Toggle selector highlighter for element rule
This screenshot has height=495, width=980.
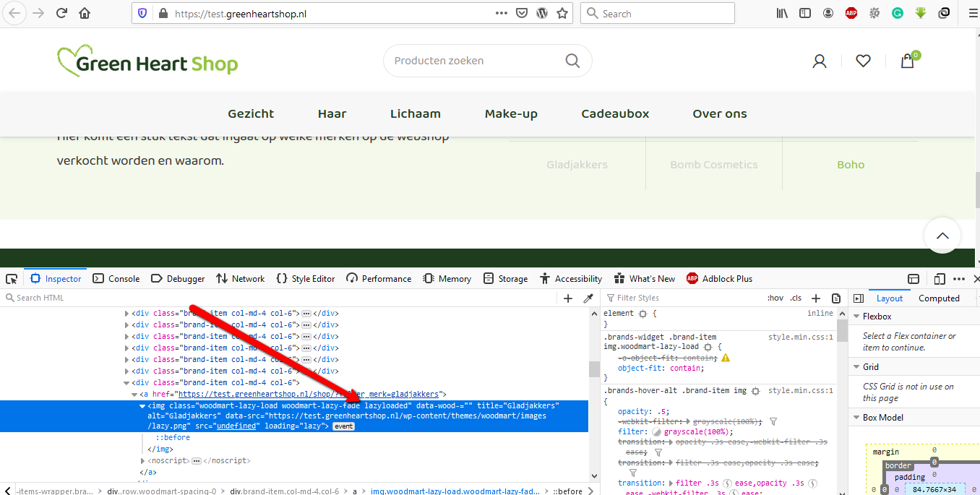click(642, 314)
